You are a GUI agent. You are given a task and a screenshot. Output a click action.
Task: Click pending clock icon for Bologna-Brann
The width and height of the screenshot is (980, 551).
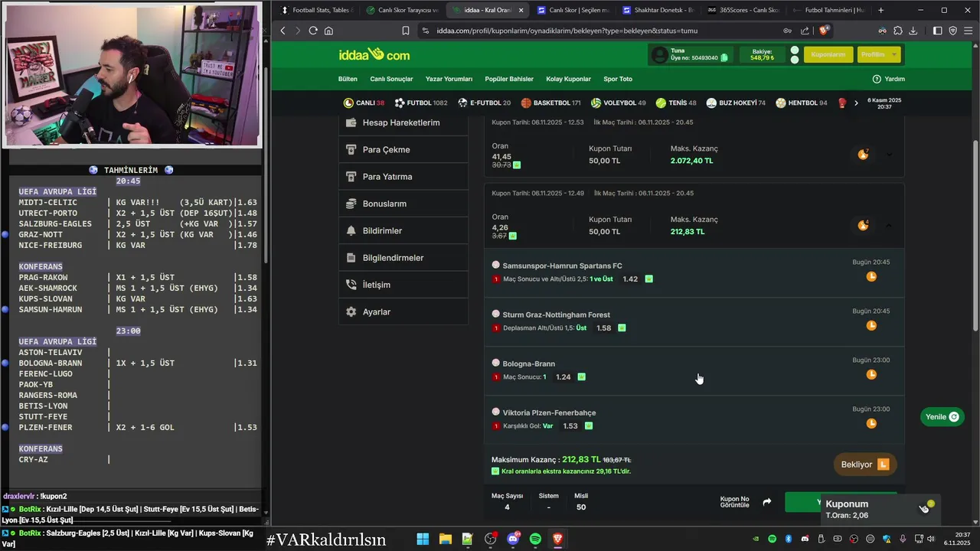tap(871, 374)
